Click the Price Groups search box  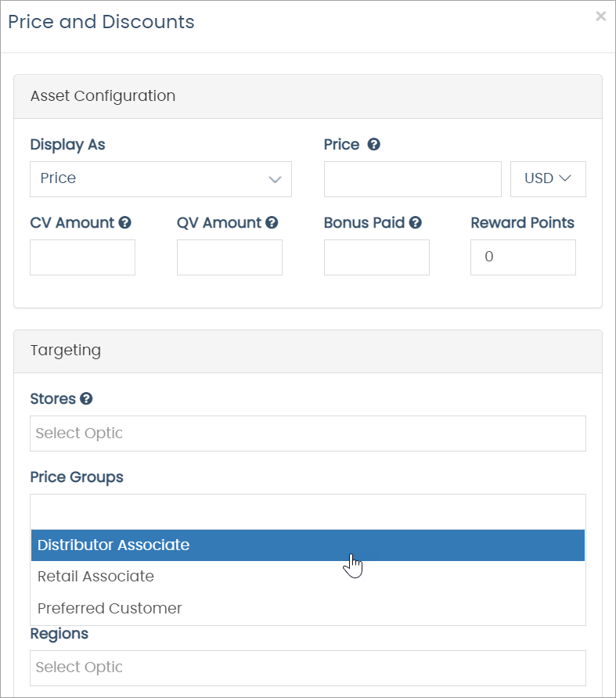tap(308, 511)
